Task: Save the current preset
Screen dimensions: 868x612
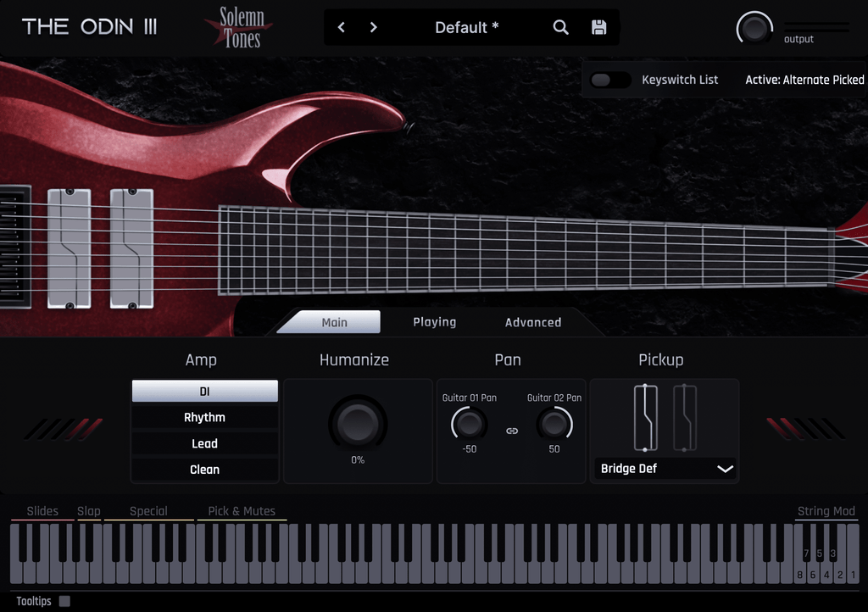Action: pos(598,27)
